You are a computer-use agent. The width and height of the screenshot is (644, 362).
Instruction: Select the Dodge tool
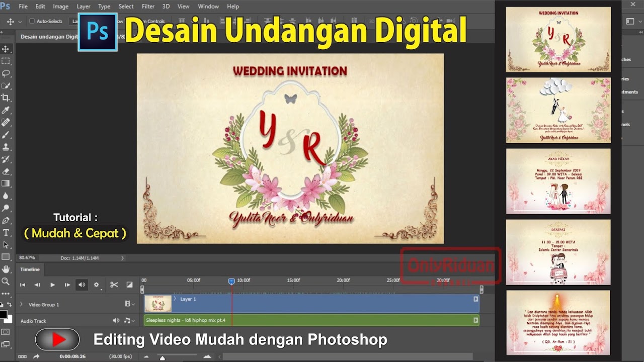6,208
